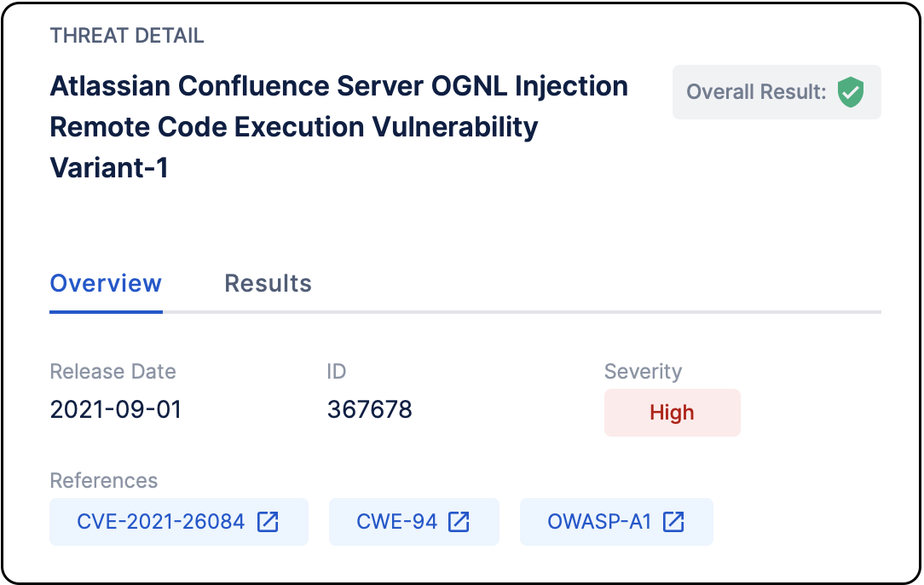Click the ID value 367678
This screenshot has height=585, width=924.
pyautogui.click(x=369, y=409)
